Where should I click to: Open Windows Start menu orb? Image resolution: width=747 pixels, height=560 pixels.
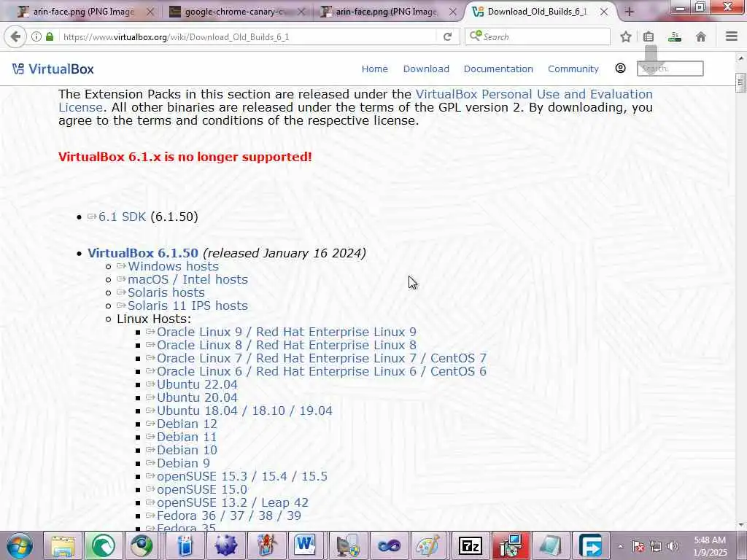(20, 545)
